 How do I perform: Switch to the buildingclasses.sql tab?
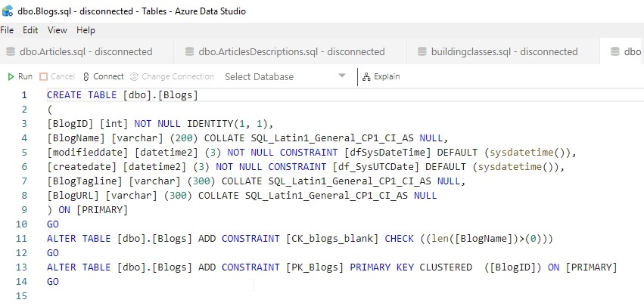504,52
